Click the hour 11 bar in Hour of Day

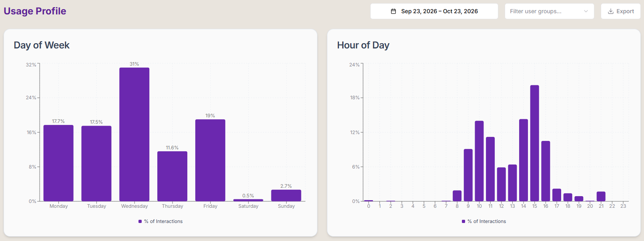tap(490, 169)
